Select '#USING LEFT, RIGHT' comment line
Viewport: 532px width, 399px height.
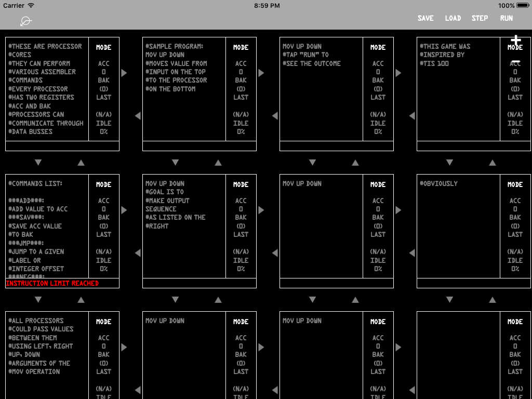[x=41, y=347]
